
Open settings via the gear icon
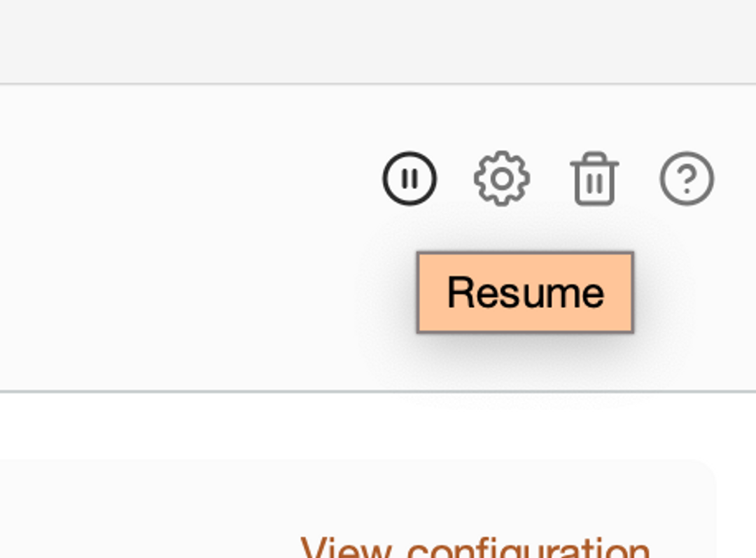[x=502, y=179]
